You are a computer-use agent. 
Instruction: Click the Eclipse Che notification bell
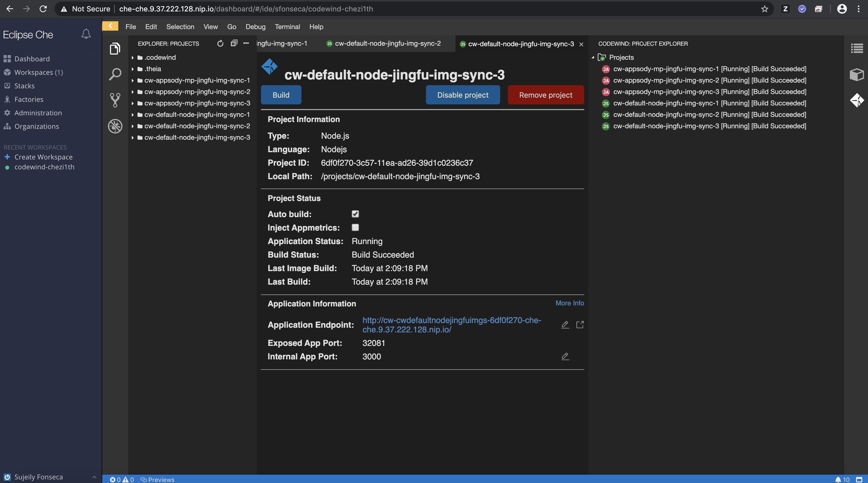tap(86, 34)
